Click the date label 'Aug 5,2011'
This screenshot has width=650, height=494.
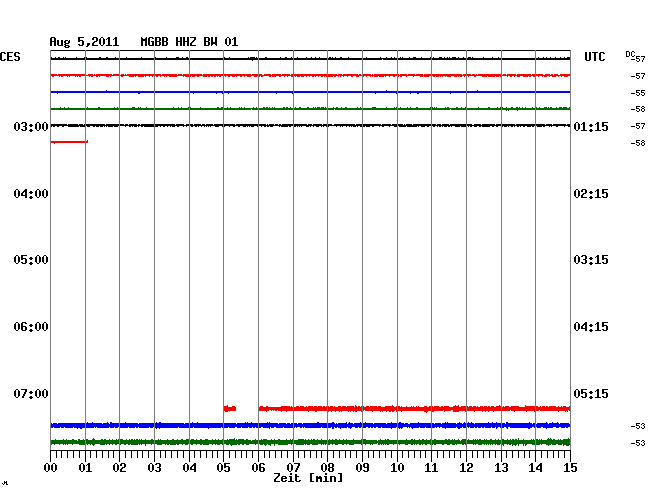[x=84, y=42]
